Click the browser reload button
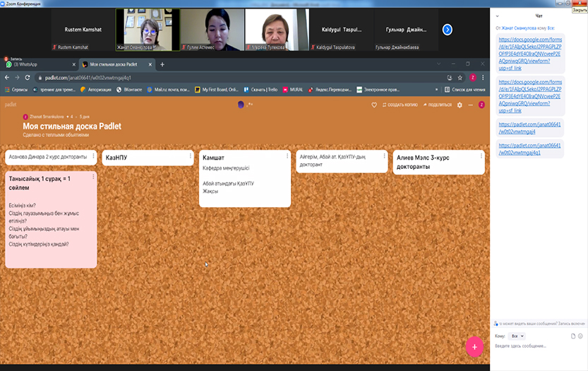This screenshot has height=371, width=588. pos(28,78)
